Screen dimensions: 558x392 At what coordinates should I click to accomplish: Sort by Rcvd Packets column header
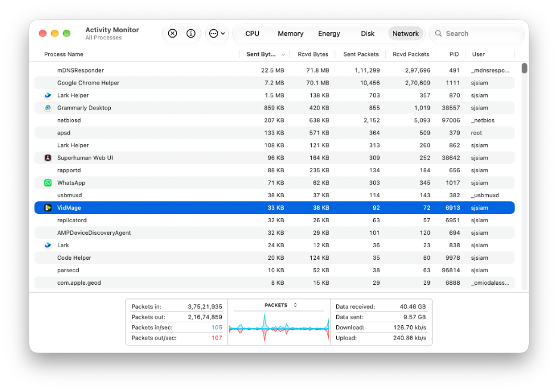tap(411, 54)
